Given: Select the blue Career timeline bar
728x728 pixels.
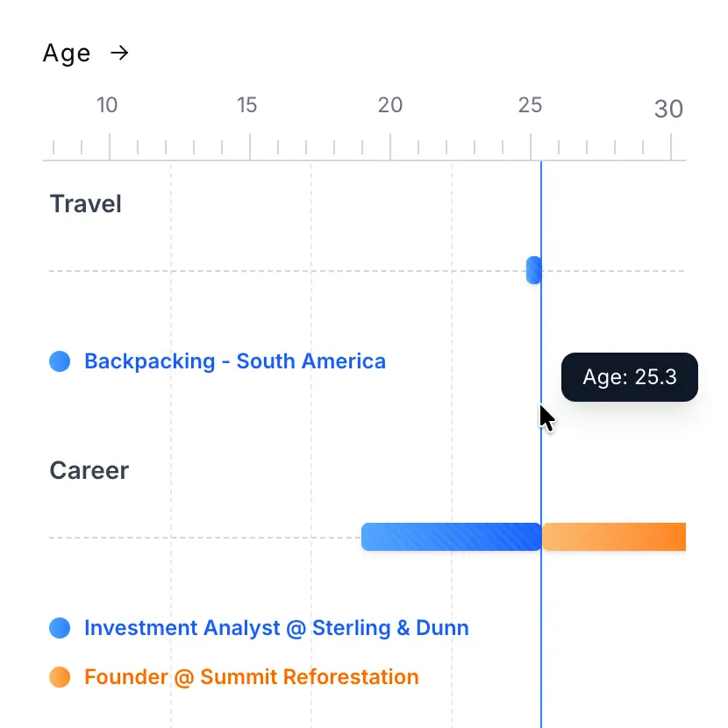Looking at the screenshot, I should pyautogui.click(x=451, y=537).
